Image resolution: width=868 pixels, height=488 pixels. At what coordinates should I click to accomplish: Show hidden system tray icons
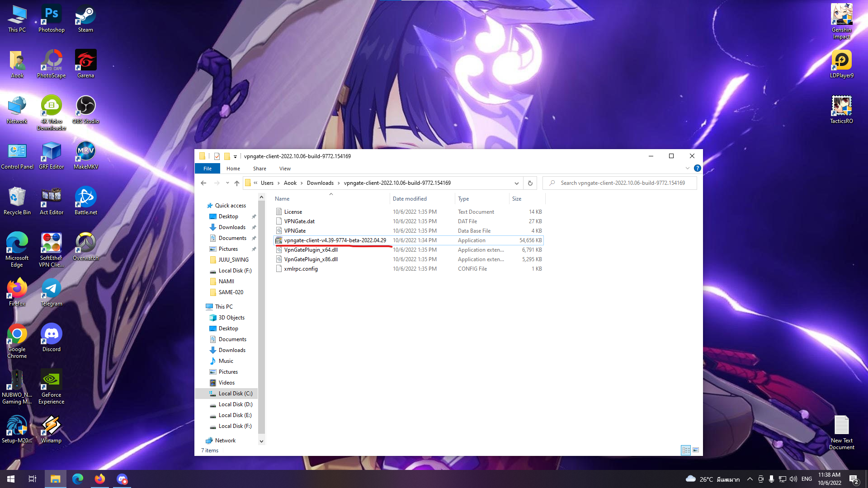[x=750, y=479]
